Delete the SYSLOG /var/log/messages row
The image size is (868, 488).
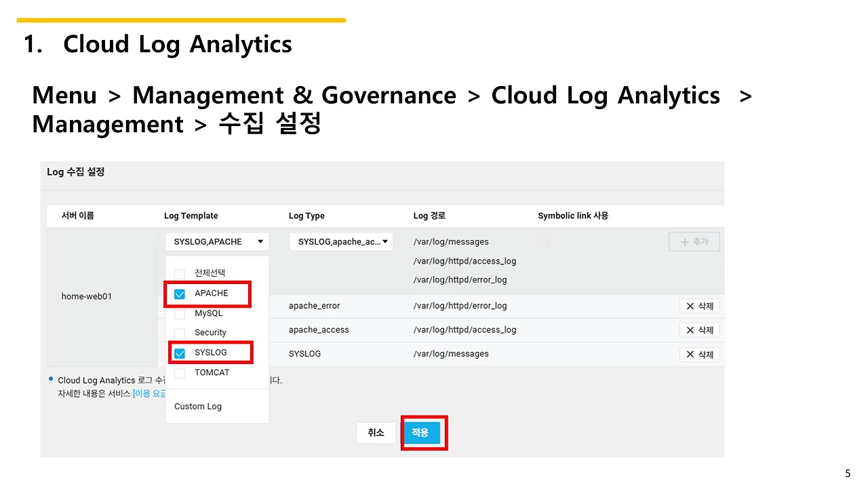(x=700, y=354)
